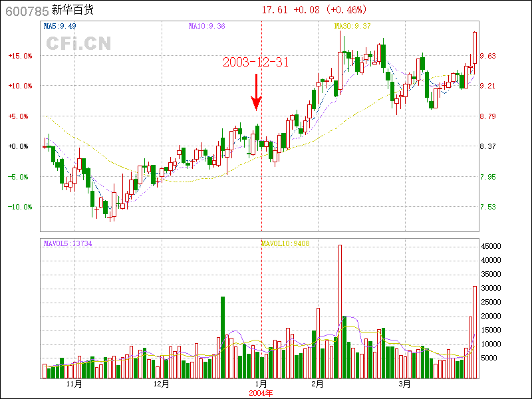Click the 25000 volume axis value

pos(491,303)
